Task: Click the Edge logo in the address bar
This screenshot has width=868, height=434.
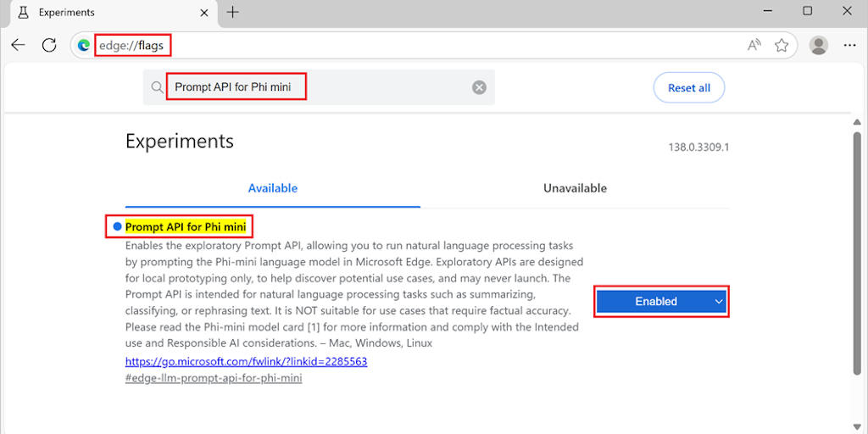Action: 84,46
